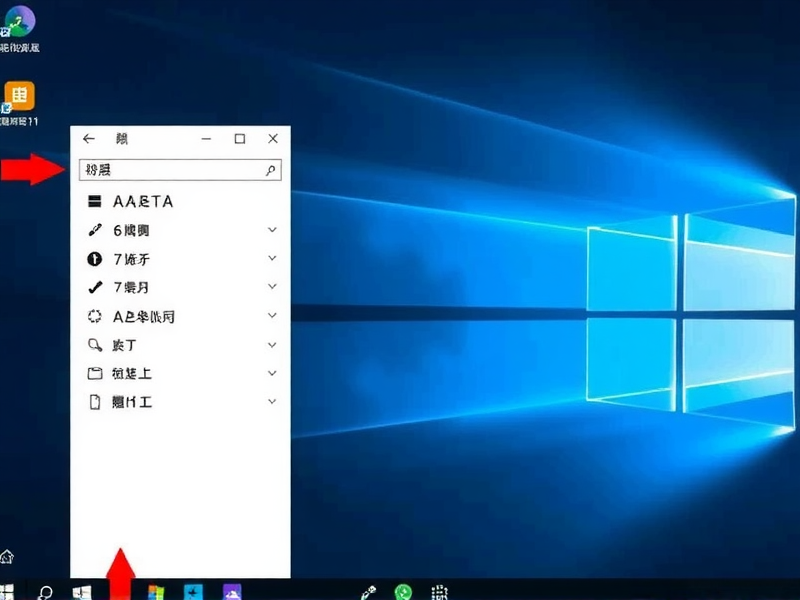Expand the chevron beside the folder row
800x600 pixels.
pyautogui.click(x=272, y=372)
